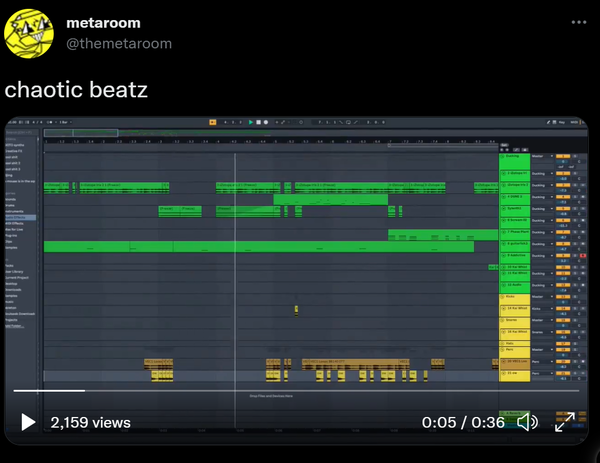Toggle the Sylenth1 track activator
600x463 pixels.
(563, 209)
